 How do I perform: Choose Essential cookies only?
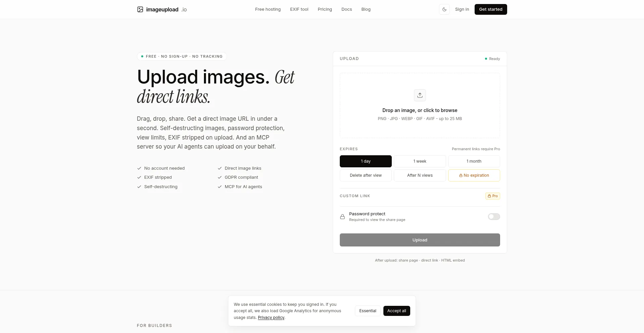(x=368, y=311)
